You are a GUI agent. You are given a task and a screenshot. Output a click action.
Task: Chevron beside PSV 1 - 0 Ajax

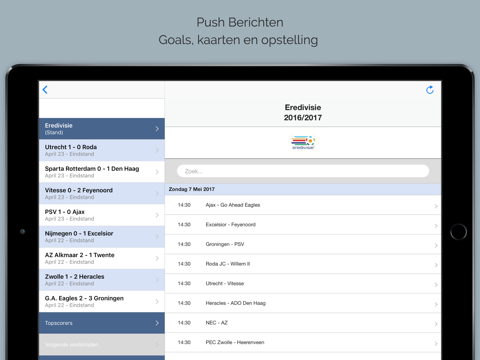(157, 215)
